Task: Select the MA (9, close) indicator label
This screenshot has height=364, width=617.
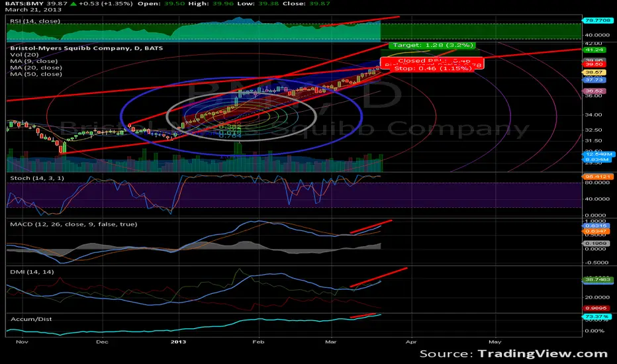Action: 34,61
